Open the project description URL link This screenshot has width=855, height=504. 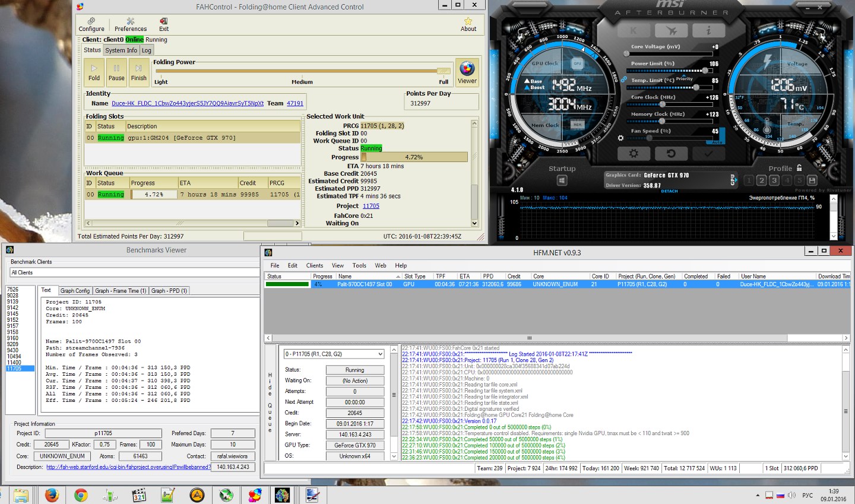(128, 467)
